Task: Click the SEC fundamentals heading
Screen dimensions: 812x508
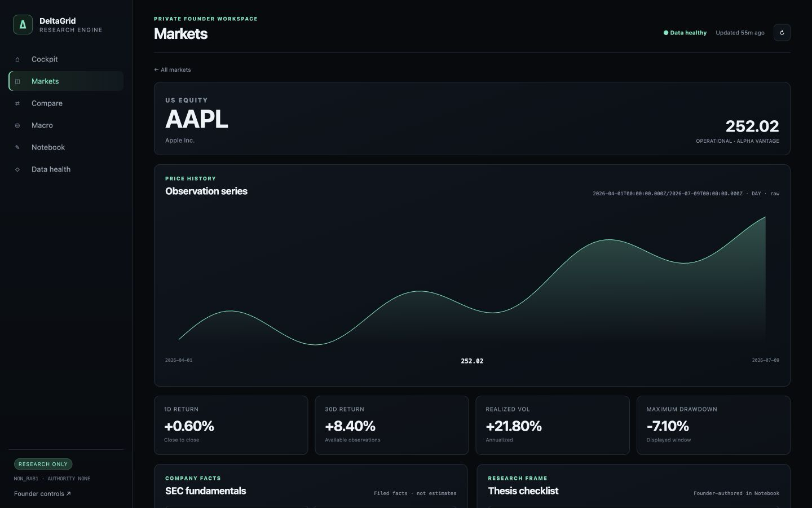Action: pos(206,491)
